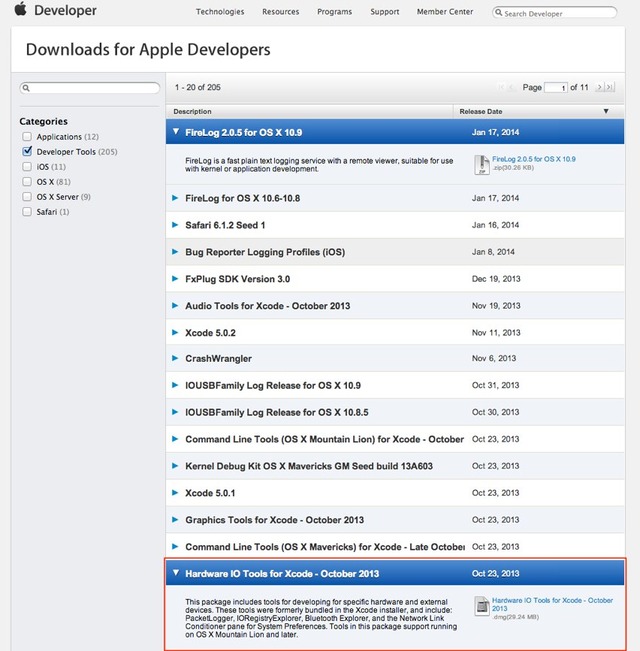Uncheck the Developer Tools category checkbox
This screenshot has height=651, width=640.
pos(27,152)
